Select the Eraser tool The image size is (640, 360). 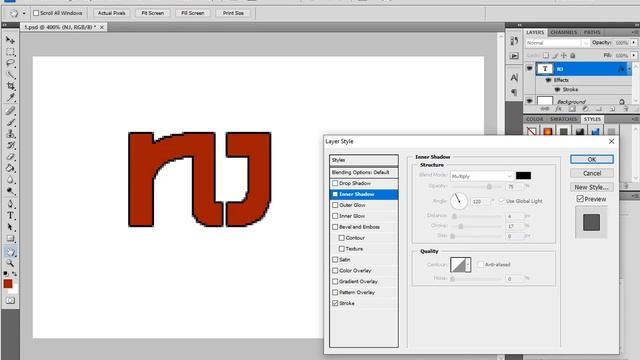click(x=10, y=157)
